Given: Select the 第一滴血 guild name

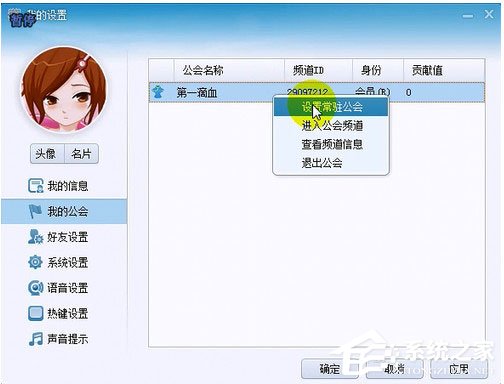Looking at the screenshot, I should [x=197, y=92].
